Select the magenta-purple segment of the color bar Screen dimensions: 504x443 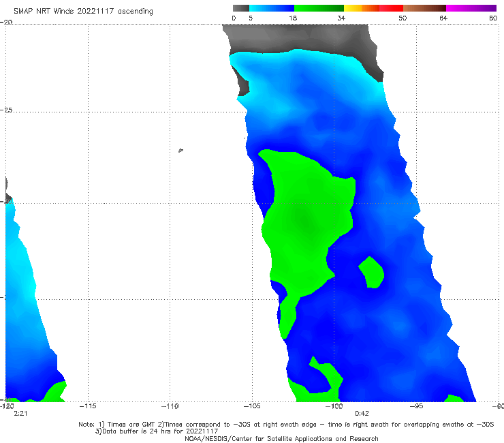[471, 8]
